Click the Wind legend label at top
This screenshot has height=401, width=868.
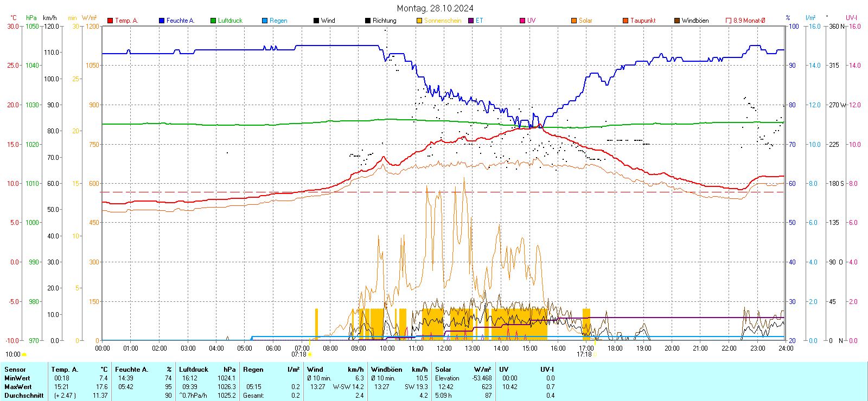pyautogui.click(x=328, y=21)
